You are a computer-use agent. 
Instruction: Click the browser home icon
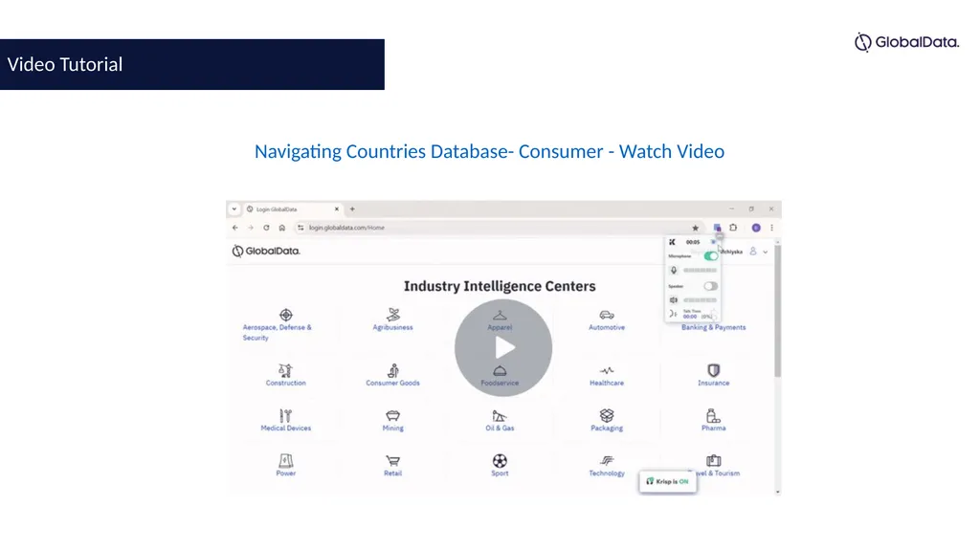click(282, 228)
